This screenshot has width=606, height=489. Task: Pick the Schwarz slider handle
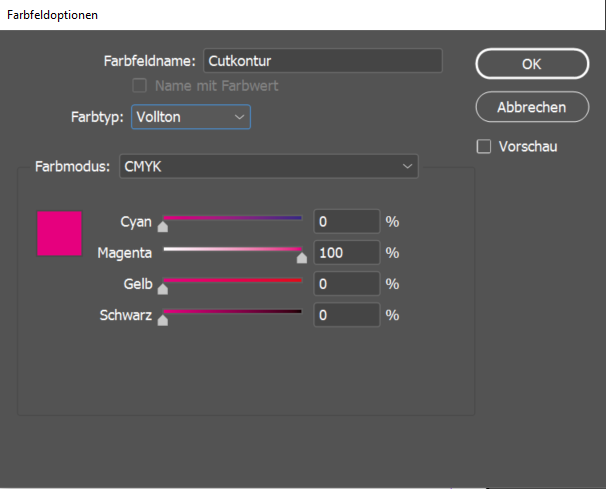(x=163, y=321)
